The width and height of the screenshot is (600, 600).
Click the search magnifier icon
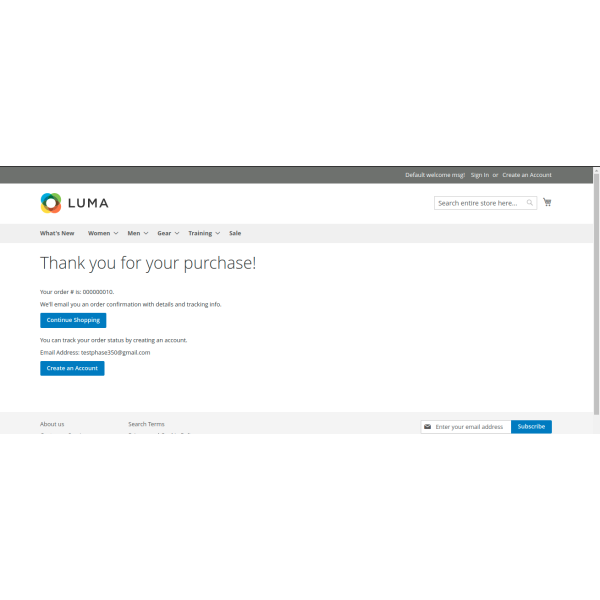(531, 203)
